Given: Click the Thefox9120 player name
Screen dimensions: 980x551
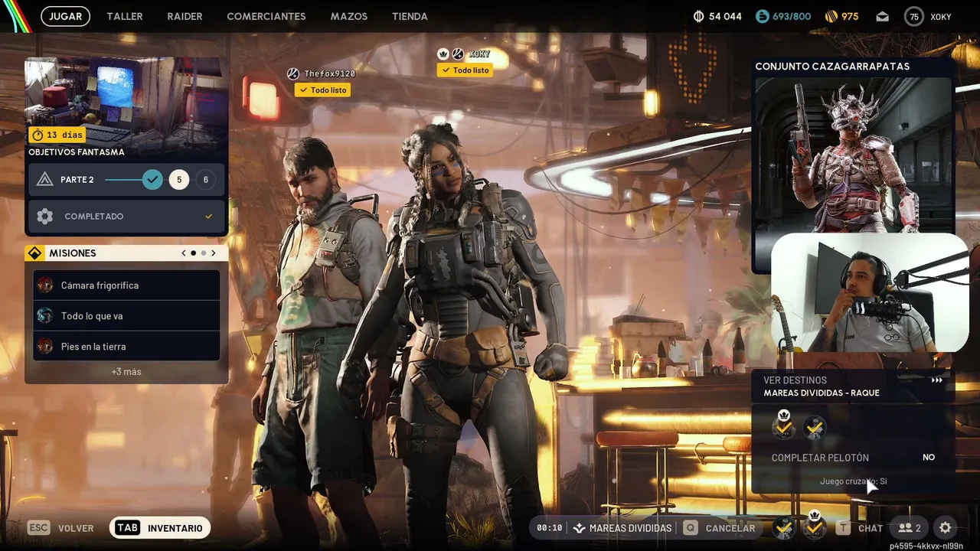Looking at the screenshot, I should 330,73.
